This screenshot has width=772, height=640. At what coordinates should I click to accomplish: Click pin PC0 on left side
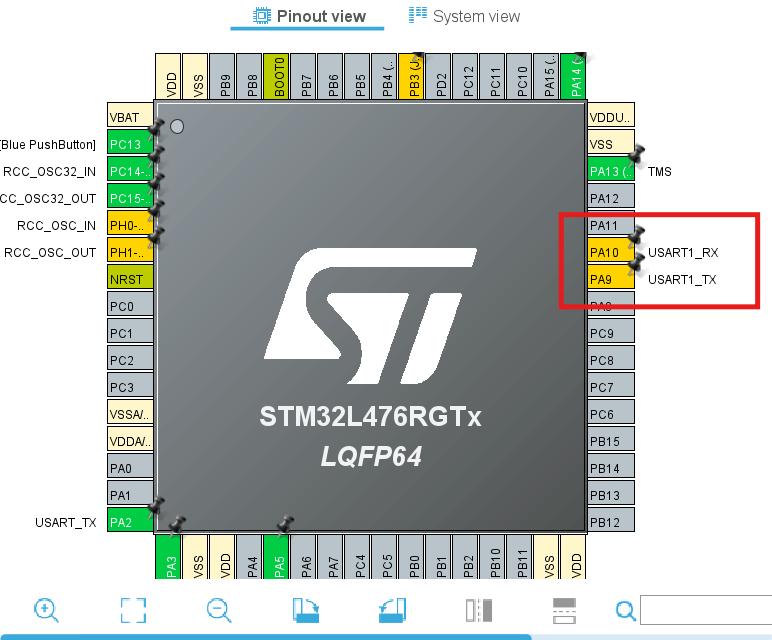(x=130, y=306)
